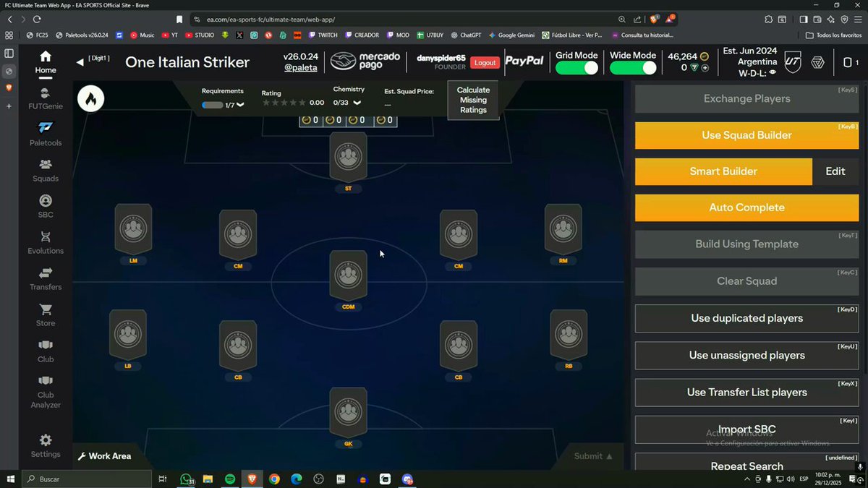Open the Work Area panel
The height and width of the screenshot is (488, 868).
coord(105,456)
